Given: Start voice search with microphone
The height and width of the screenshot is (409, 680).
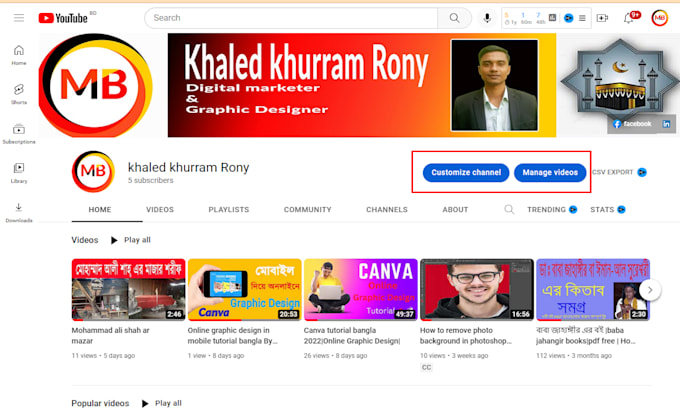Looking at the screenshot, I should click(487, 18).
